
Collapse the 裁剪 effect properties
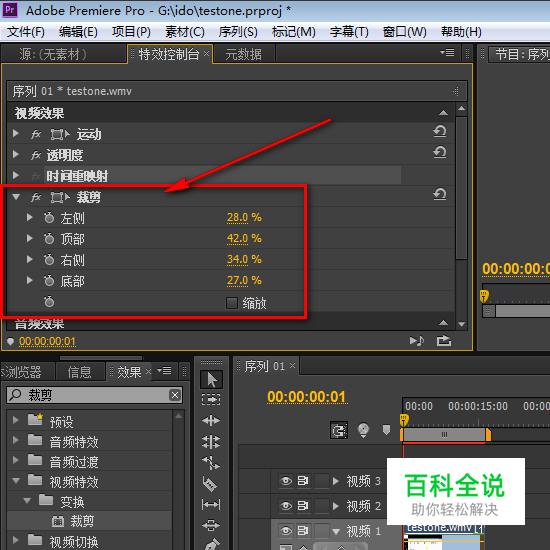tap(16, 197)
